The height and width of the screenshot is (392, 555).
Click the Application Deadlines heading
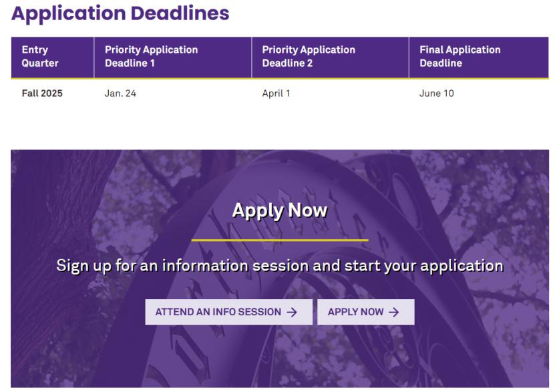coord(121,13)
